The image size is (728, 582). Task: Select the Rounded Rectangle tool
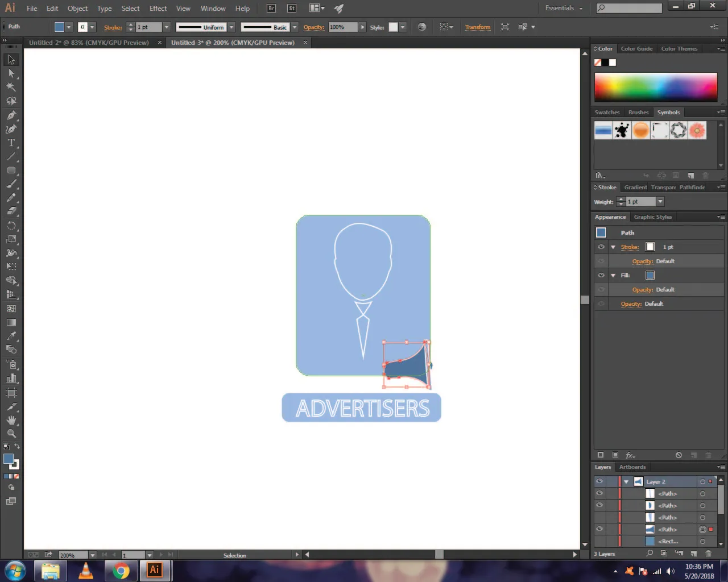pyautogui.click(x=11, y=170)
